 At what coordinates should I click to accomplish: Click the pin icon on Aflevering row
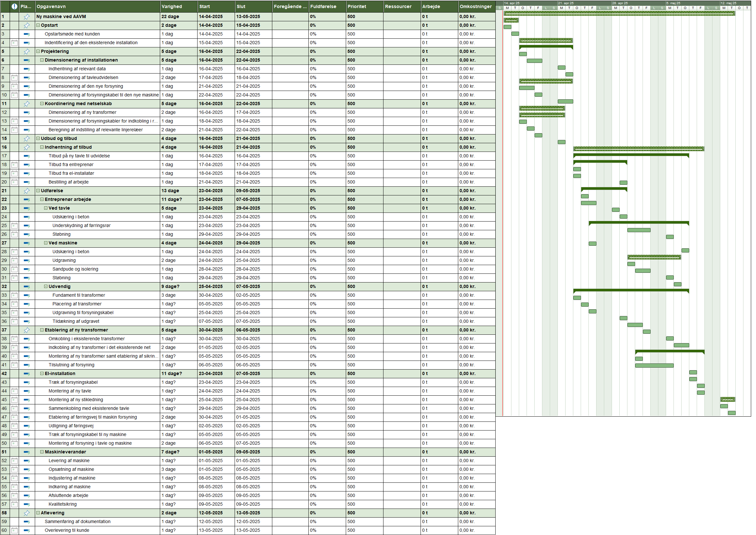click(27, 513)
